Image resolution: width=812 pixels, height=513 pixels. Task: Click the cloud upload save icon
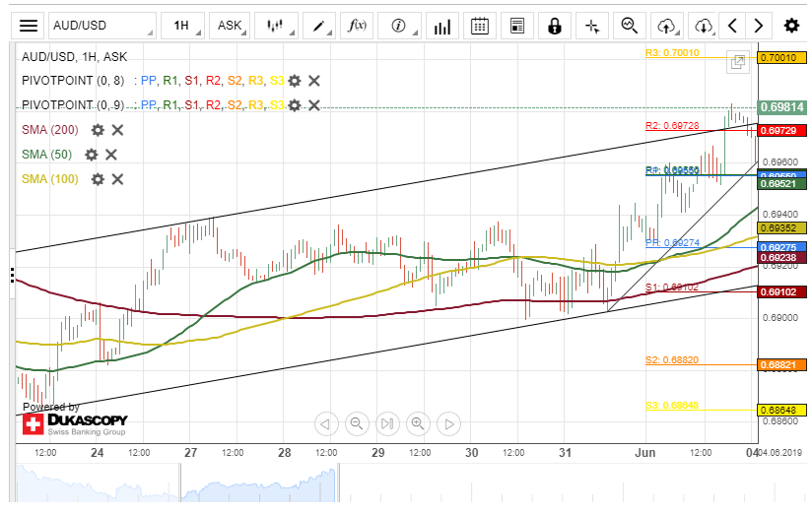pos(667,26)
